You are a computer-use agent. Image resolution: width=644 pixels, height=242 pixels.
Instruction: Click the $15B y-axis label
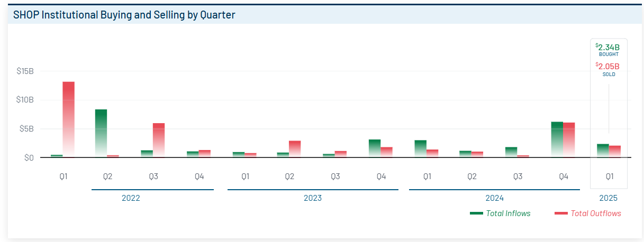25,71
